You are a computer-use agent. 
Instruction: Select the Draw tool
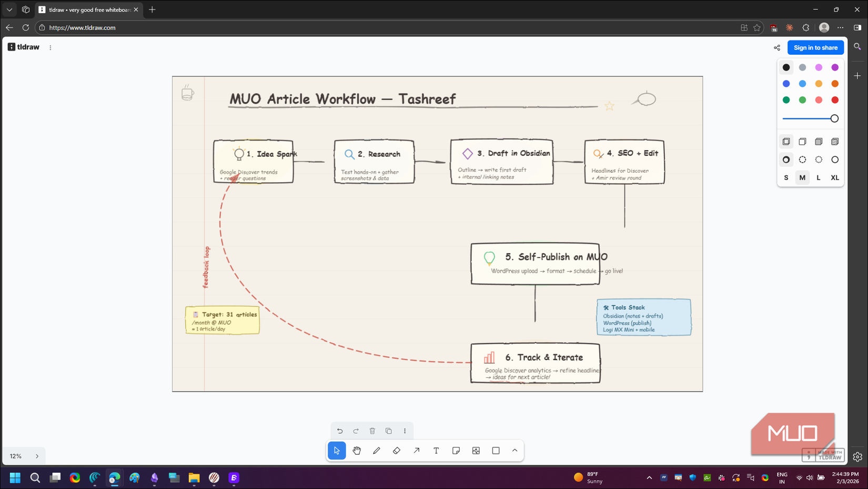(x=377, y=451)
